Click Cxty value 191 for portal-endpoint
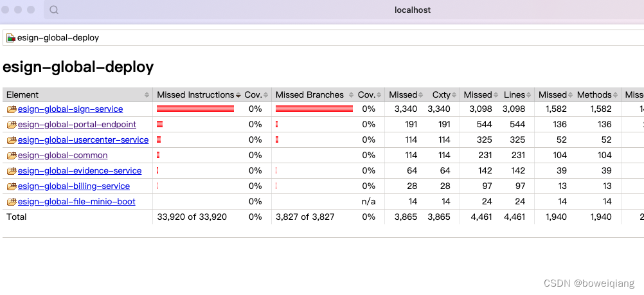644x295 pixels. [x=443, y=125]
